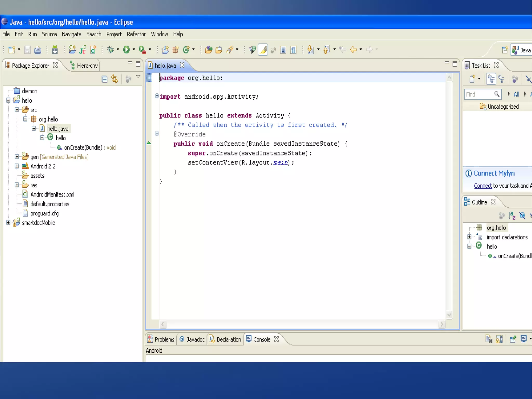Click the Open Perspective icon

504,50
